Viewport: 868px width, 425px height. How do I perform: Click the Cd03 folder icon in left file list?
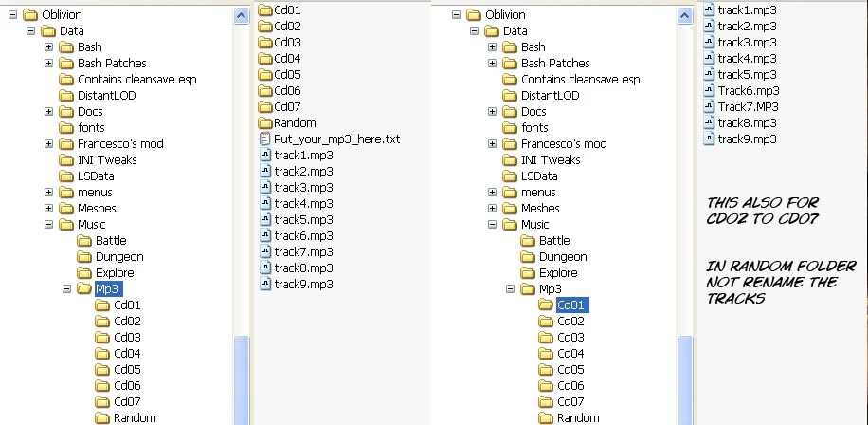click(x=265, y=42)
